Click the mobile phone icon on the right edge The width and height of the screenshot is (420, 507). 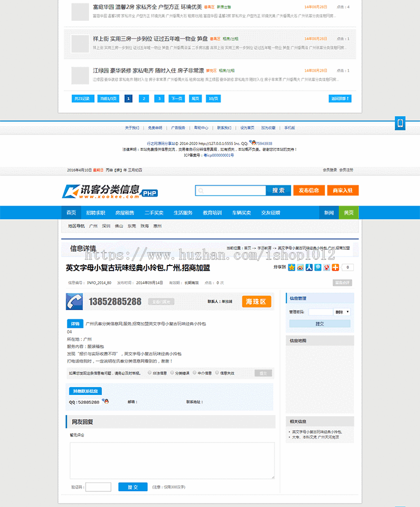click(400, 123)
